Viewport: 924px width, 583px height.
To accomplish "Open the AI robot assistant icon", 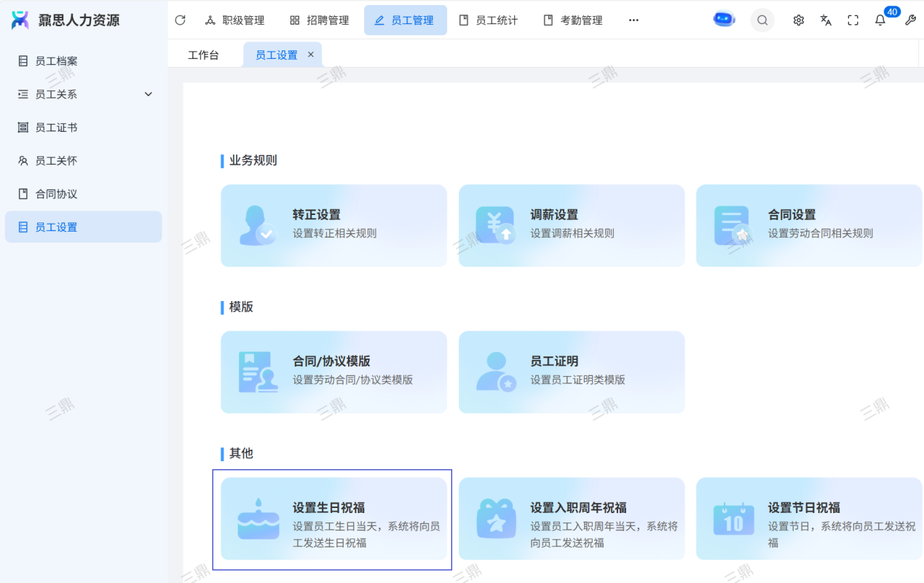I will [x=724, y=20].
